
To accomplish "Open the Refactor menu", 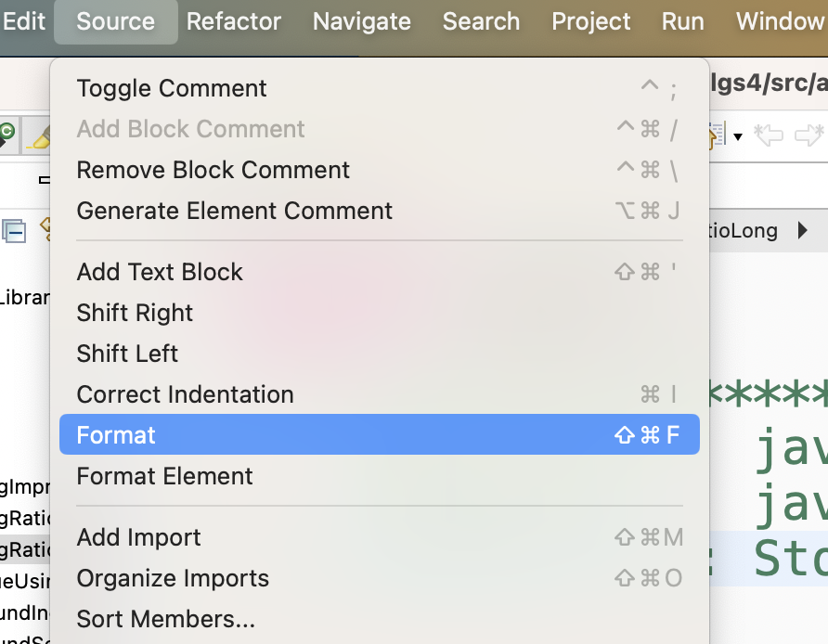I will coord(234,21).
